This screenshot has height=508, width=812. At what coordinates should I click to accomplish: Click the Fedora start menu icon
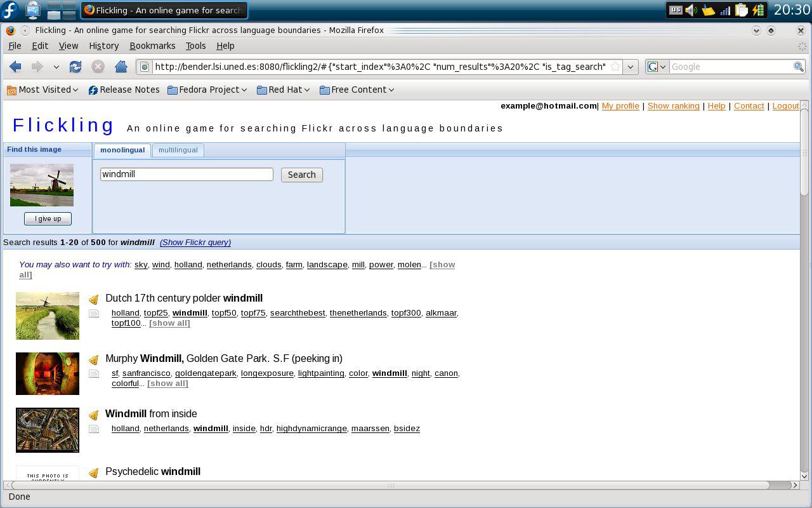pyautogui.click(x=10, y=10)
